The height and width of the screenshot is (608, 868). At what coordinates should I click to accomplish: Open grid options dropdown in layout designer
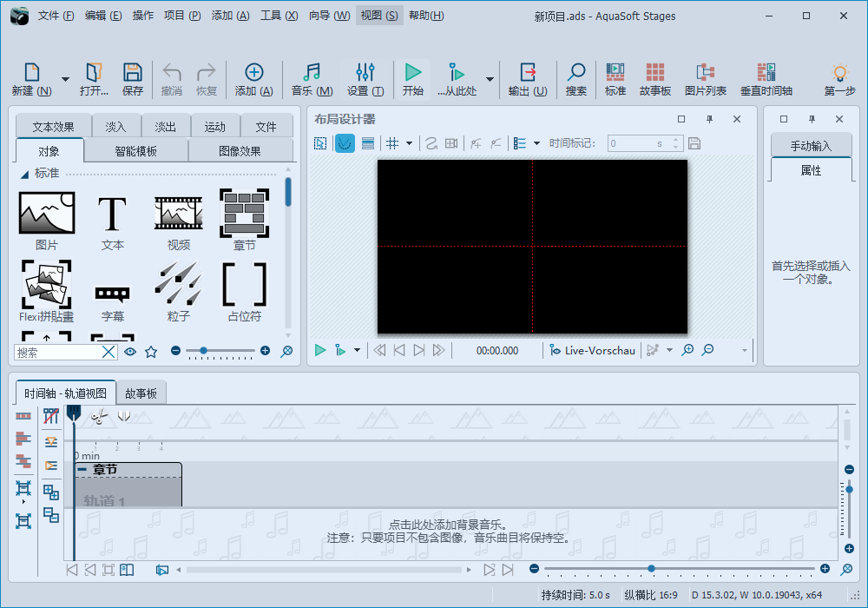point(409,143)
